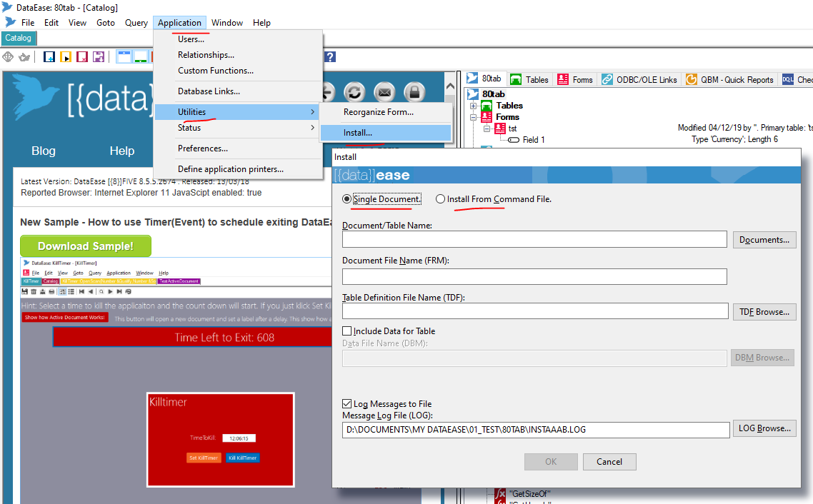This screenshot has height=504, width=813.
Task: Click the round padlock icon
Action: pos(414,93)
